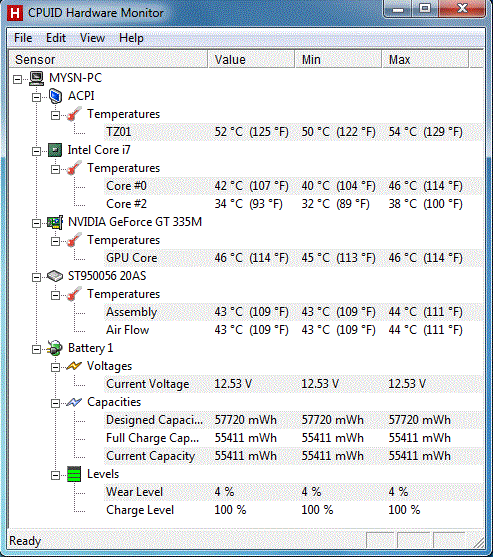Collapse Temperatures under NVIDIA GeForce
This screenshot has height=557, width=493.
pos(55,242)
